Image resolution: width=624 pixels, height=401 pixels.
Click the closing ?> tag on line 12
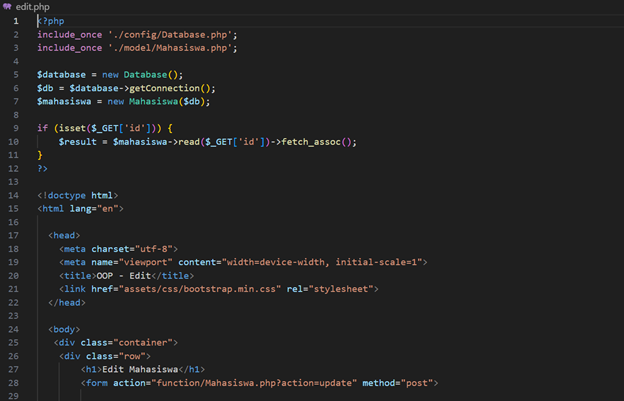(x=42, y=168)
